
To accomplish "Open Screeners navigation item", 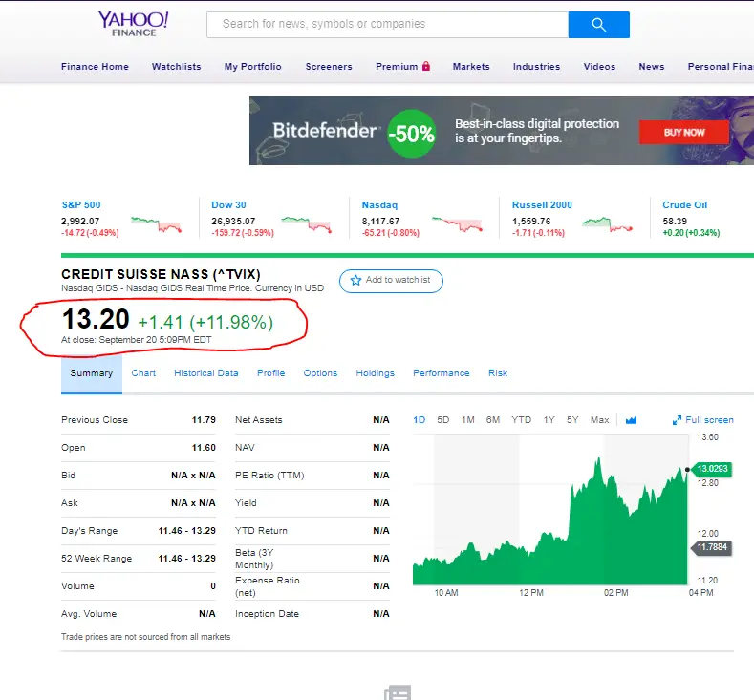I will tap(329, 66).
